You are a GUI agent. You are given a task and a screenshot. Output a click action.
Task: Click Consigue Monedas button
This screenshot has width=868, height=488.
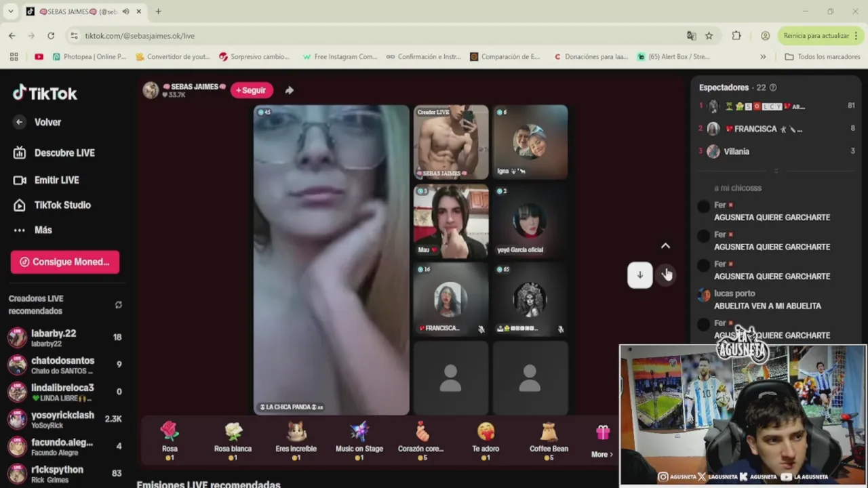pyautogui.click(x=65, y=262)
